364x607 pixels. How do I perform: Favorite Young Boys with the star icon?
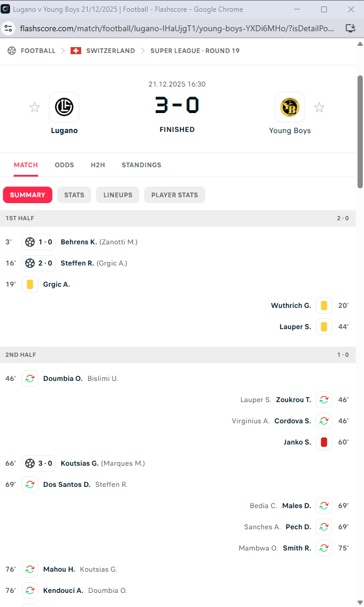(319, 107)
